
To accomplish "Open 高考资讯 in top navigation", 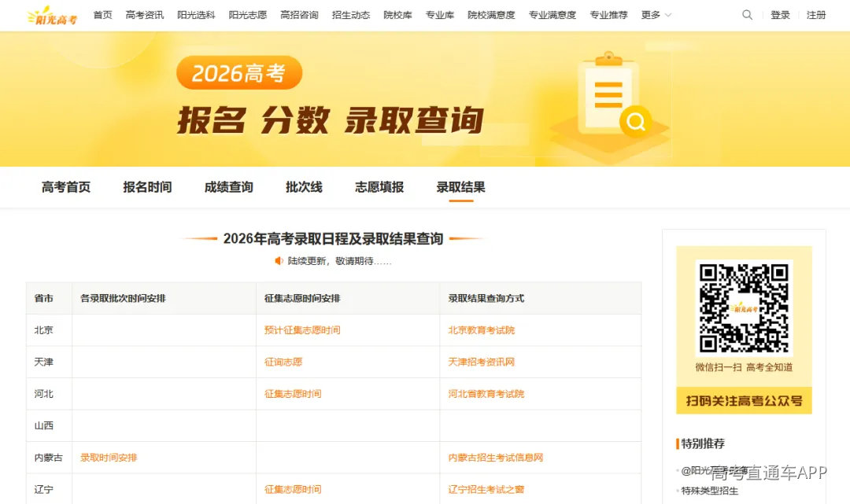I will pyautogui.click(x=145, y=15).
